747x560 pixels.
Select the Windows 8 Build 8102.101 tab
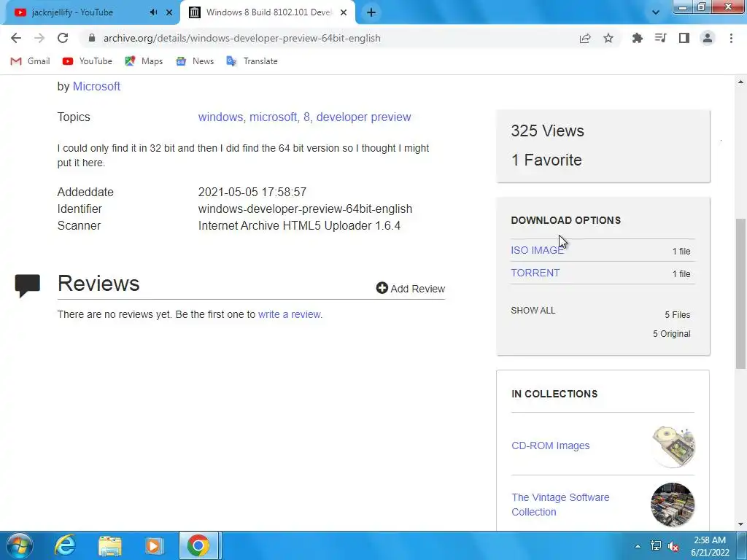tap(269, 12)
